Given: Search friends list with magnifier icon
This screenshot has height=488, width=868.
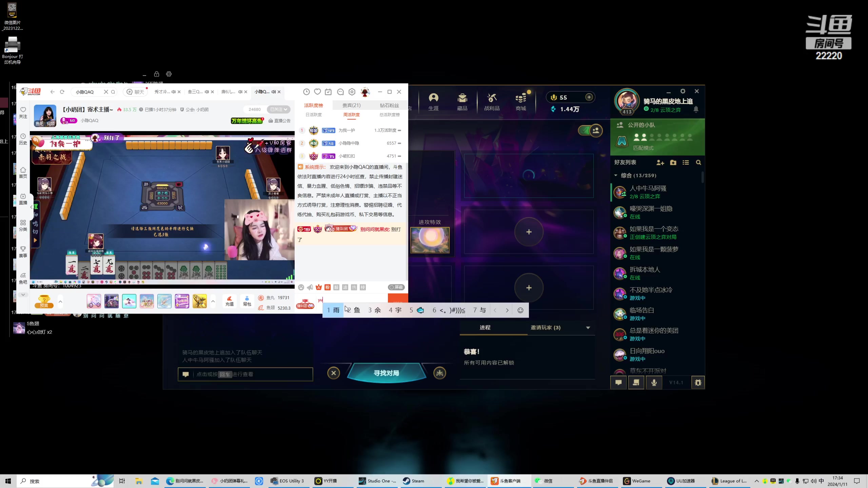Looking at the screenshot, I should pos(698,163).
